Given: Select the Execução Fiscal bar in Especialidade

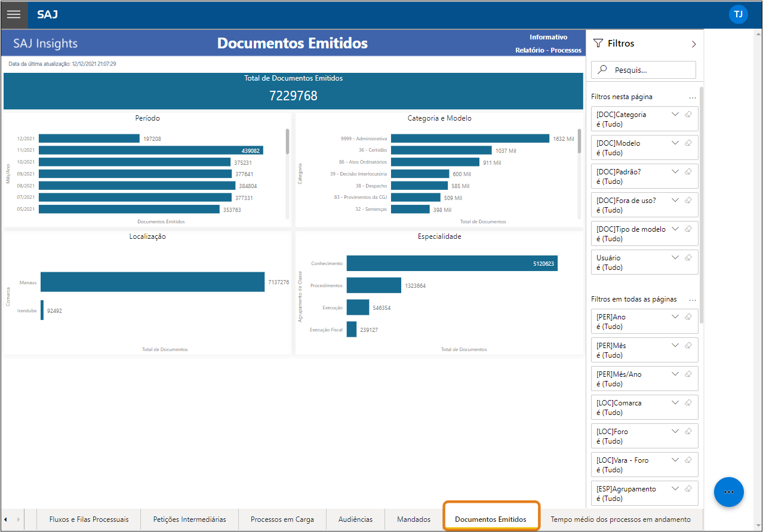Looking at the screenshot, I should pyautogui.click(x=352, y=330).
